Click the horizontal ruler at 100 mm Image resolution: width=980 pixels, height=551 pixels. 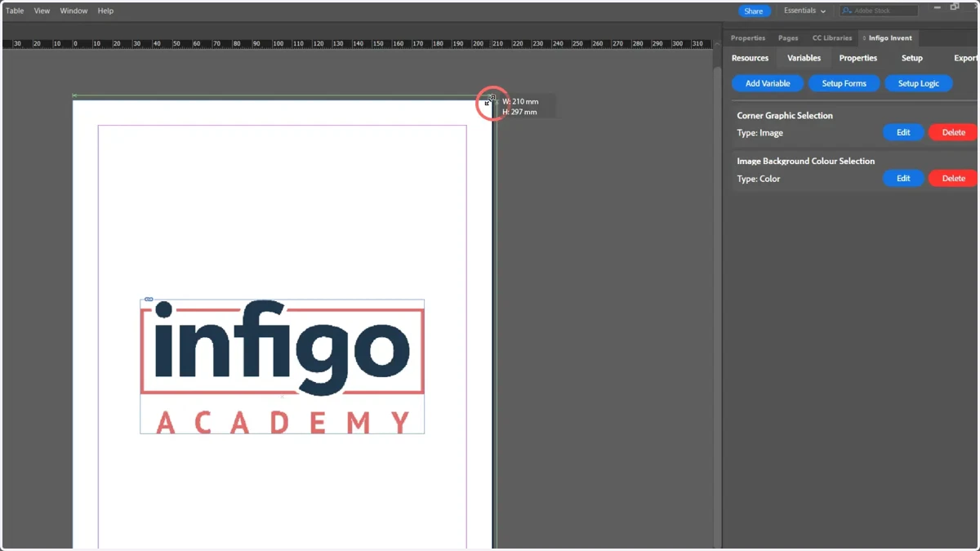point(278,43)
